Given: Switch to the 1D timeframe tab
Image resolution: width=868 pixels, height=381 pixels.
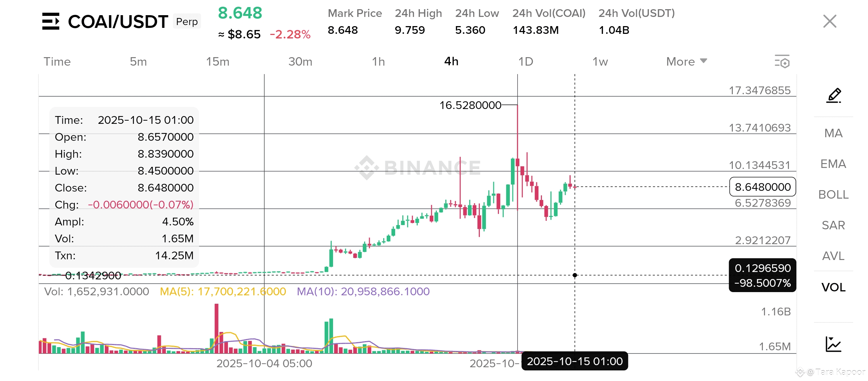Looking at the screenshot, I should pos(525,61).
